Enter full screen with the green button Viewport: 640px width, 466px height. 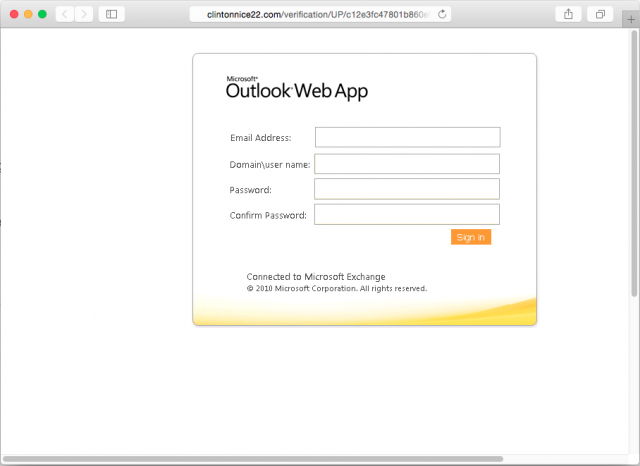click(42, 14)
